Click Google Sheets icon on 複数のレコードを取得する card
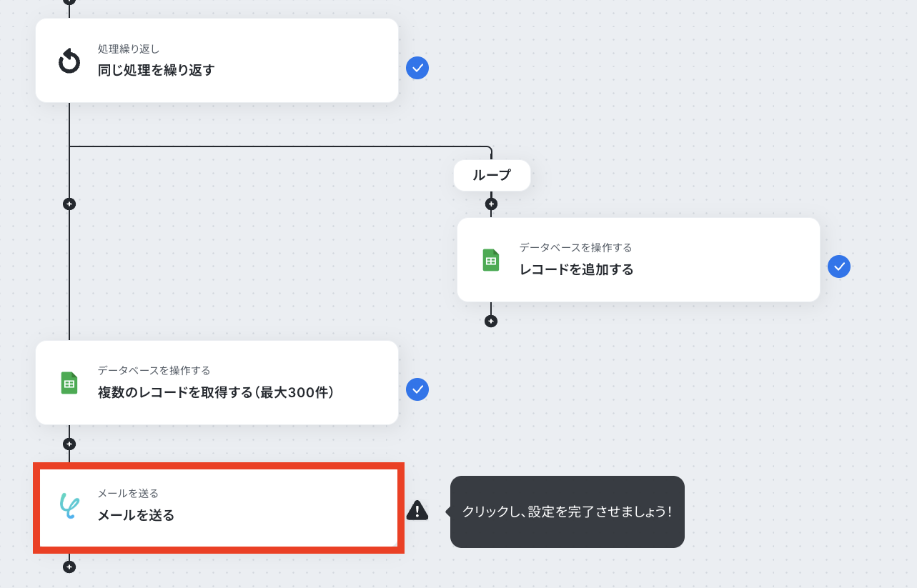Screen dimensions: 917x588 point(69,384)
